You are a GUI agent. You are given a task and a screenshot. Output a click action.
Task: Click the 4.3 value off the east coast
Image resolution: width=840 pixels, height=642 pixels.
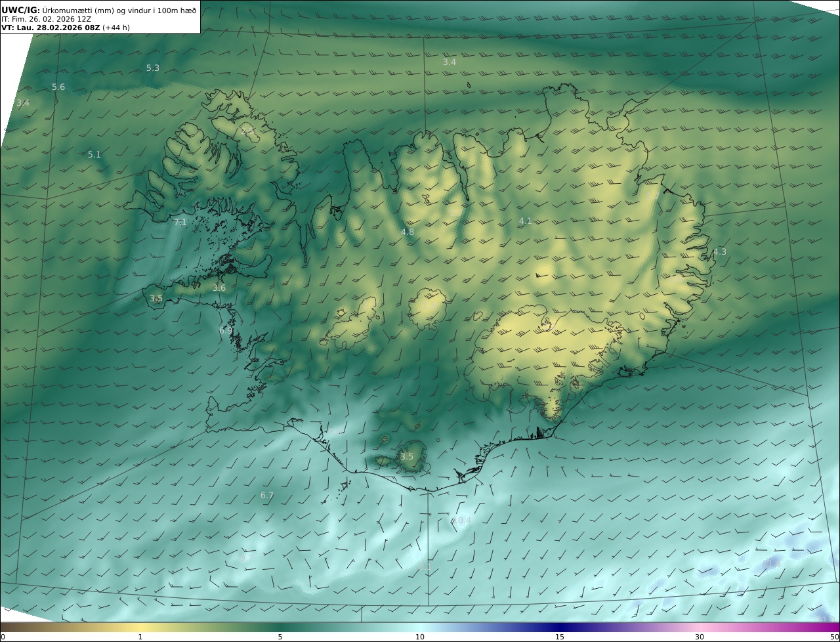pyautogui.click(x=720, y=252)
